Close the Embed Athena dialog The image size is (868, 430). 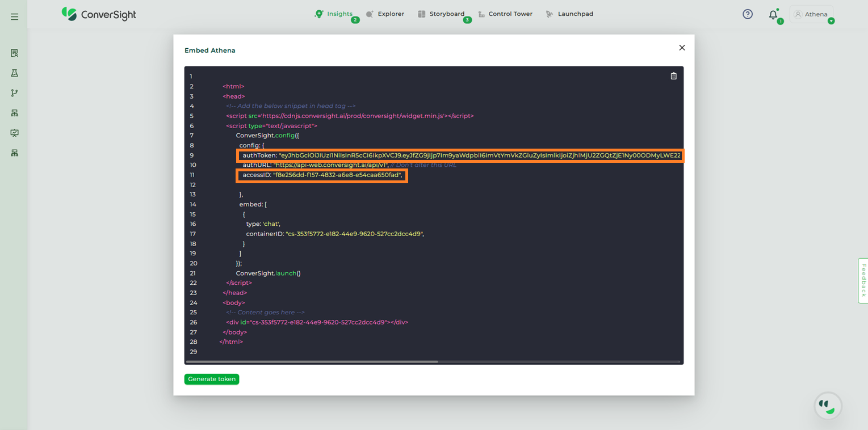682,48
